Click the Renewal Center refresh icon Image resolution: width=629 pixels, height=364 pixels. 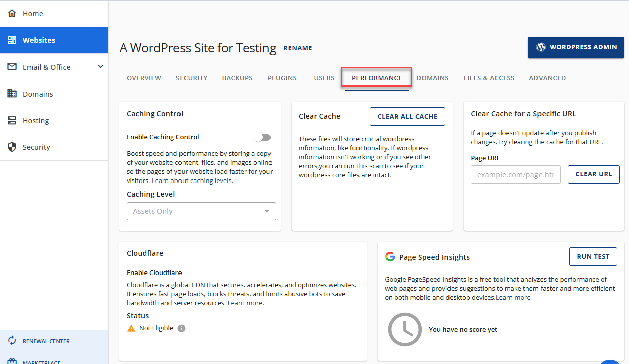pyautogui.click(x=12, y=341)
